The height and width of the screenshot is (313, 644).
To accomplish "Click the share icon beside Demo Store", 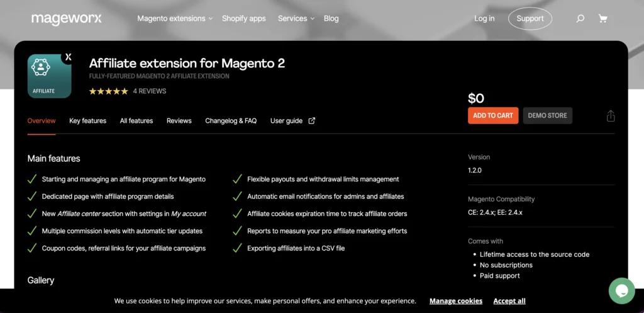I will click(611, 116).
